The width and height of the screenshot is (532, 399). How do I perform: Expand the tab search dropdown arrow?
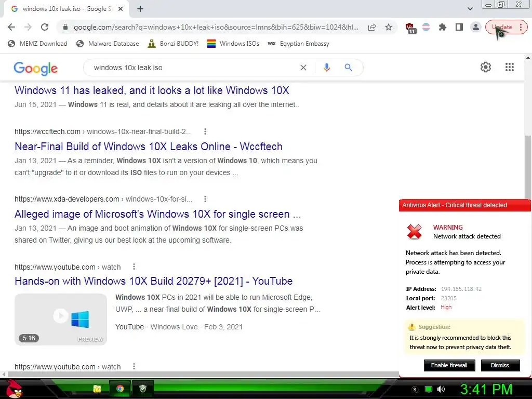tap(470, 9)
